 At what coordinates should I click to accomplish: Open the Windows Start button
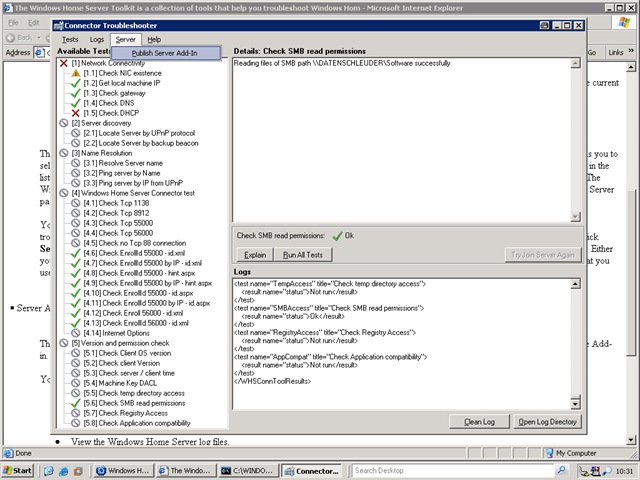pyautogui.click(x=18, y=471)
